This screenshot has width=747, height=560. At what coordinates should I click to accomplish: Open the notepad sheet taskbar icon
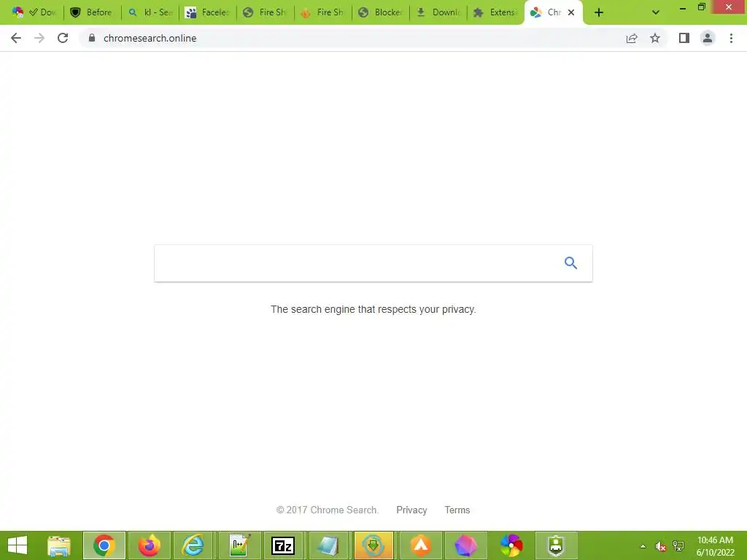(329, 545)
